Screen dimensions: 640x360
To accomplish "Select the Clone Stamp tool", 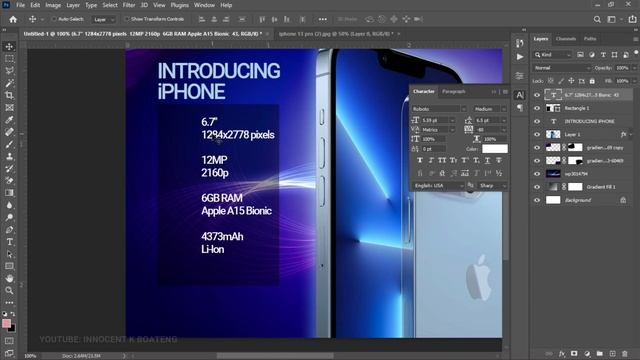I will [9, 156].
